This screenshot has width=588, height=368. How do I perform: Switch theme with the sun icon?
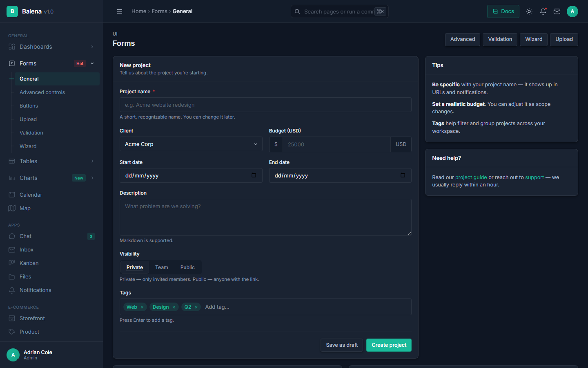(x=529, y=11)
